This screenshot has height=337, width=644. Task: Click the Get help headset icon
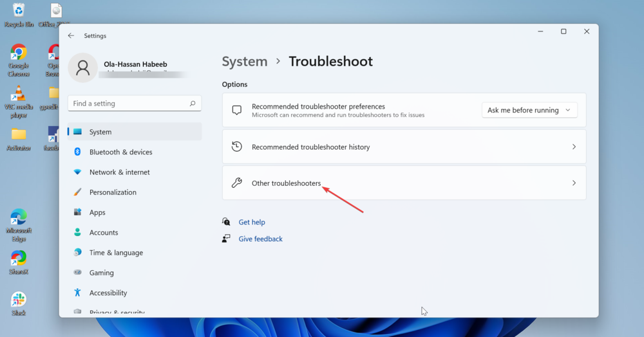226,222
